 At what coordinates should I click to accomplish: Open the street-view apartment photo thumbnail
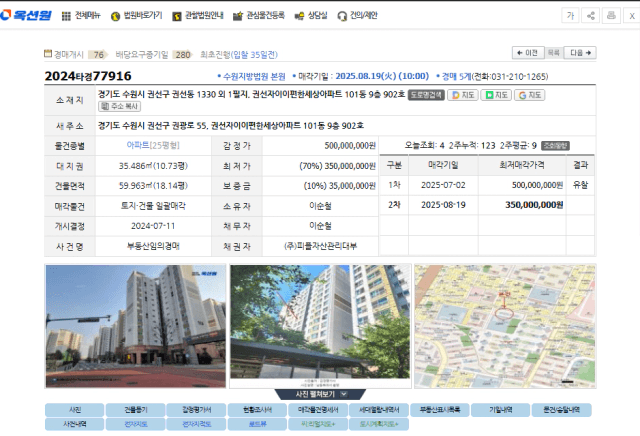(x=136, y=326)
